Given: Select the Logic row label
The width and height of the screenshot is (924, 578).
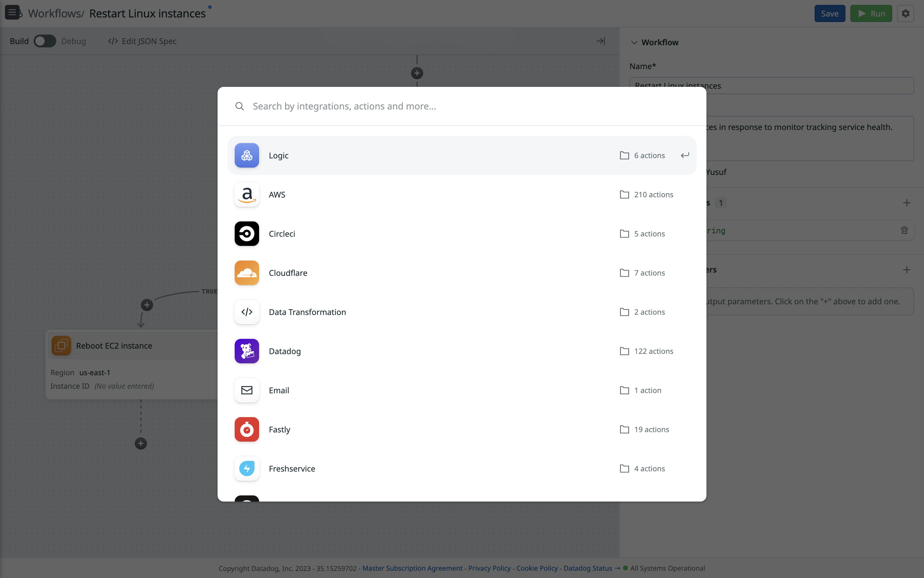Looking at the screenshot, I should (278, 155).
